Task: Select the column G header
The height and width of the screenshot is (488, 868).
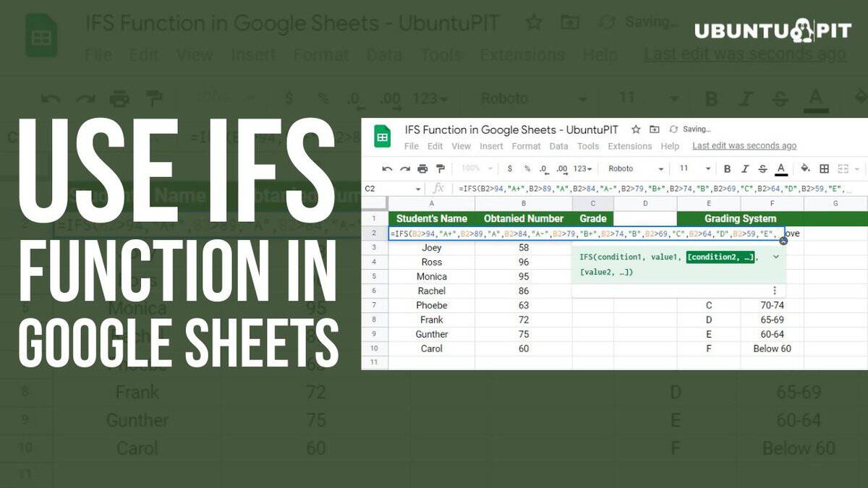Action: point(835,204)
